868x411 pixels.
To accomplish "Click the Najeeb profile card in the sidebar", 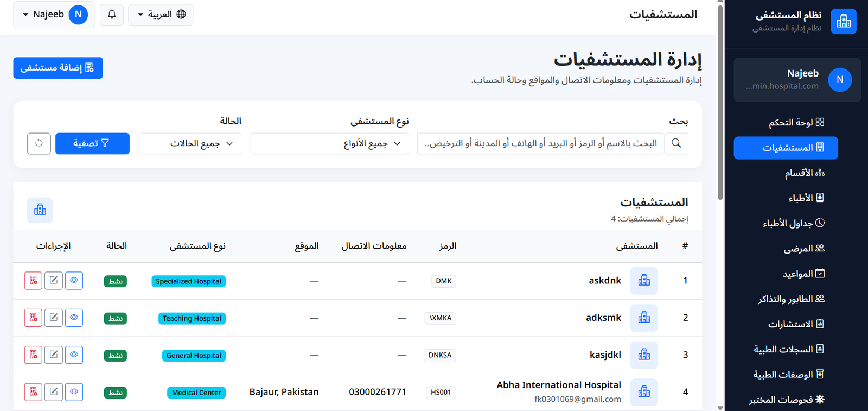I will point(797,80).
